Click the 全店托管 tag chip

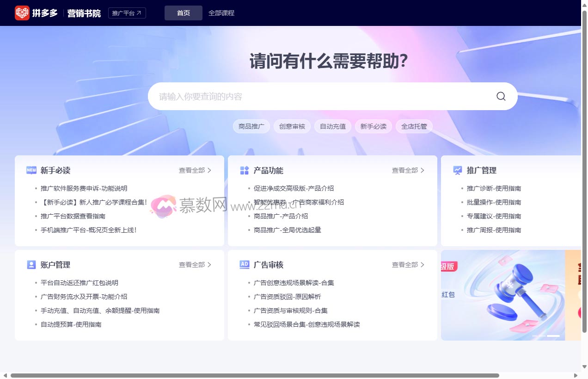pyautogui.click(x=414, y=126)
